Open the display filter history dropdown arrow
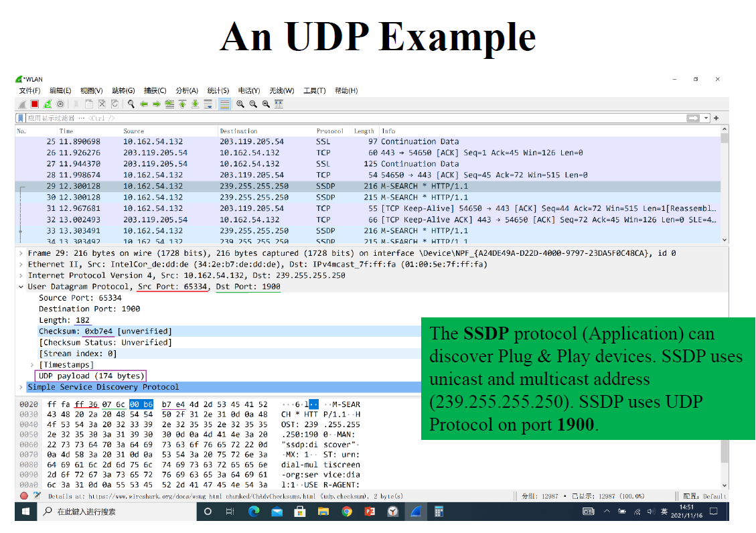The image size is (756, 533). pyautogui.click(x=706, y=118)
